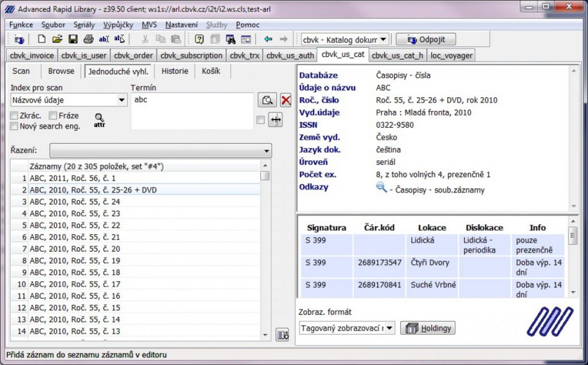Open the Výpůjčky menu

[118, 25]
